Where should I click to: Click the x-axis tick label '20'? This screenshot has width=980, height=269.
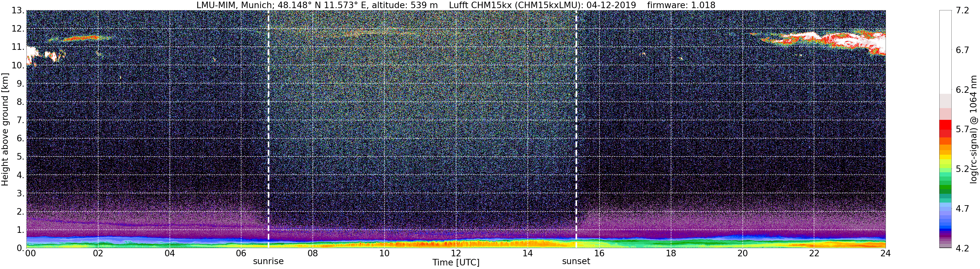pyautogui.click(x=742, y=253)
